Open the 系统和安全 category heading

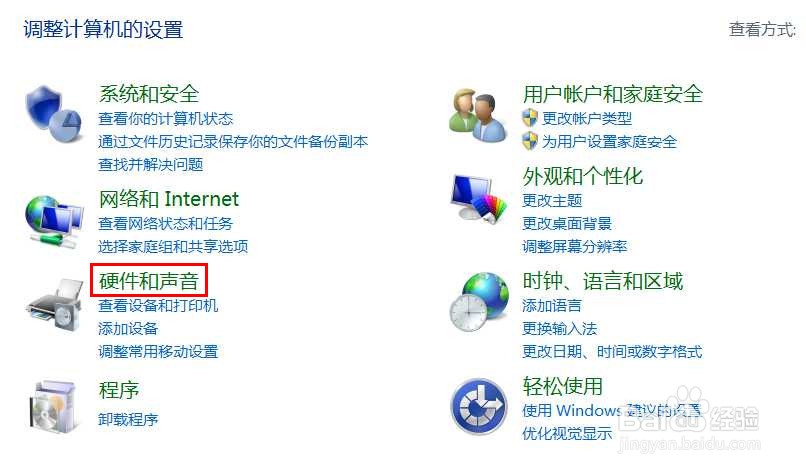pos(149,94)
